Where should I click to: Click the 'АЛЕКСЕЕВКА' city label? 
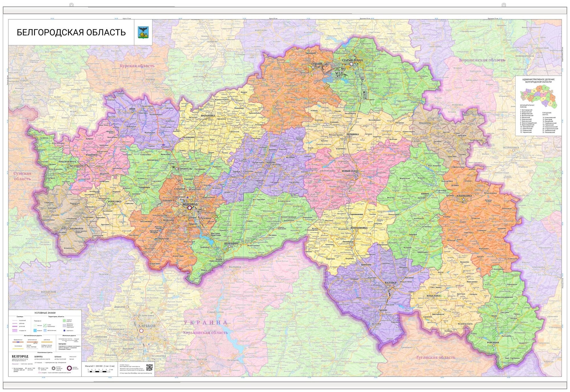click(464, 196)
